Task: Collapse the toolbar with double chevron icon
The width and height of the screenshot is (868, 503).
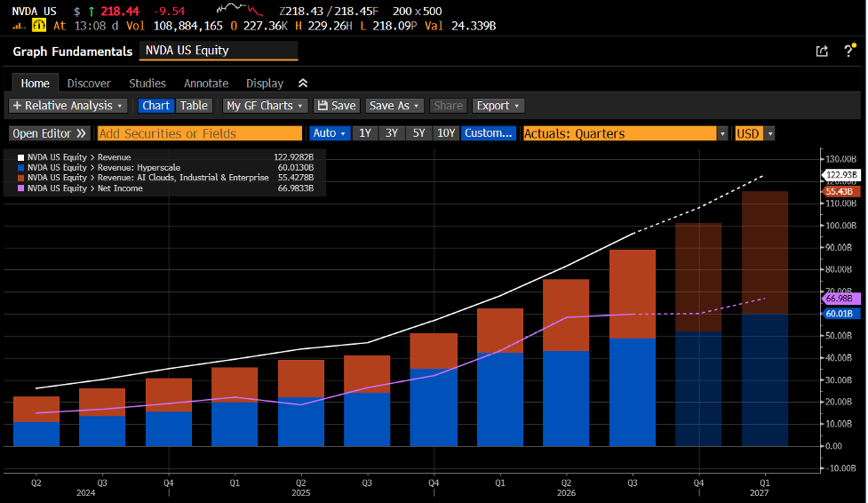Action: (x=303, y=84)
